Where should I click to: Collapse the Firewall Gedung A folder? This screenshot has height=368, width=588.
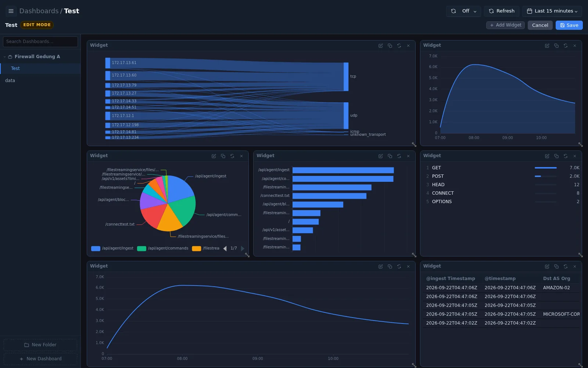(x=4, y=57)
